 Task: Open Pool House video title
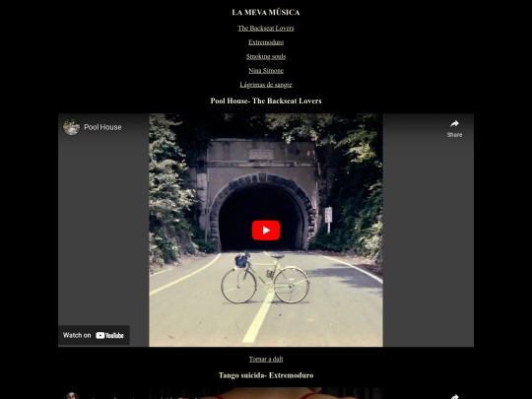coord(102,127)
